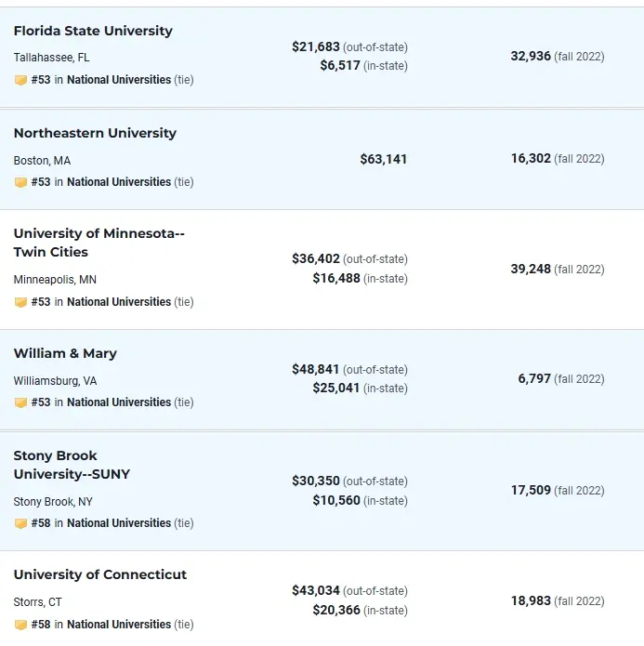The width and height of the screenshot is (644, 646).
Task: Open the University of Connecticut listing
Action: pyautogui.click(x=100, y=574)
